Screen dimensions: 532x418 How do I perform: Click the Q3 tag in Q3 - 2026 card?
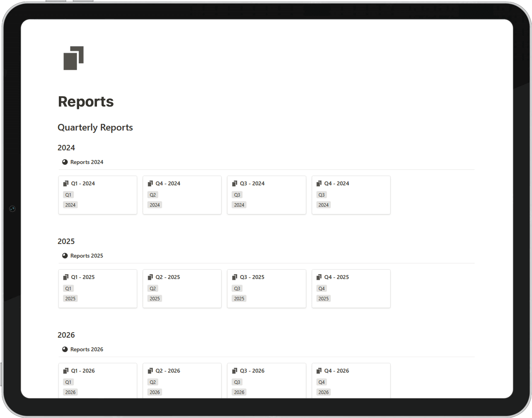tap(237, 382)
